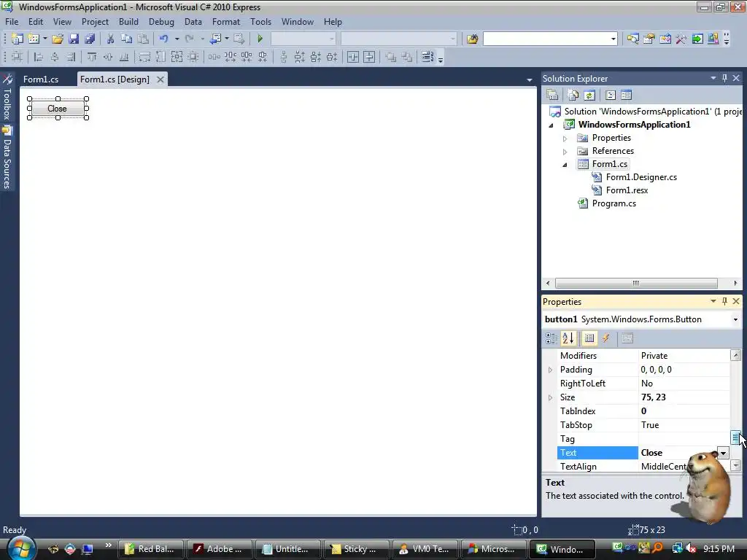This screenshot has height=560, width=747.
Task: Switch to Sticky taskbar button
Action: [356, 549]
